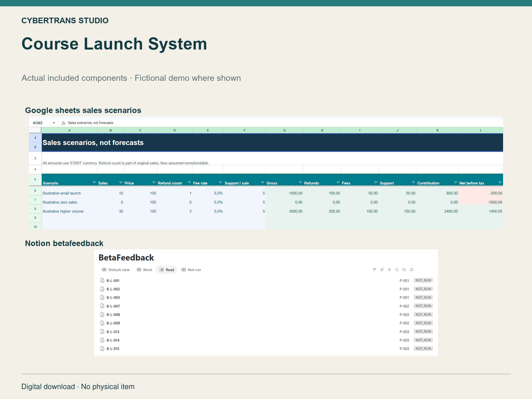
Task: Select row 6 header
Action: [35, 191]
